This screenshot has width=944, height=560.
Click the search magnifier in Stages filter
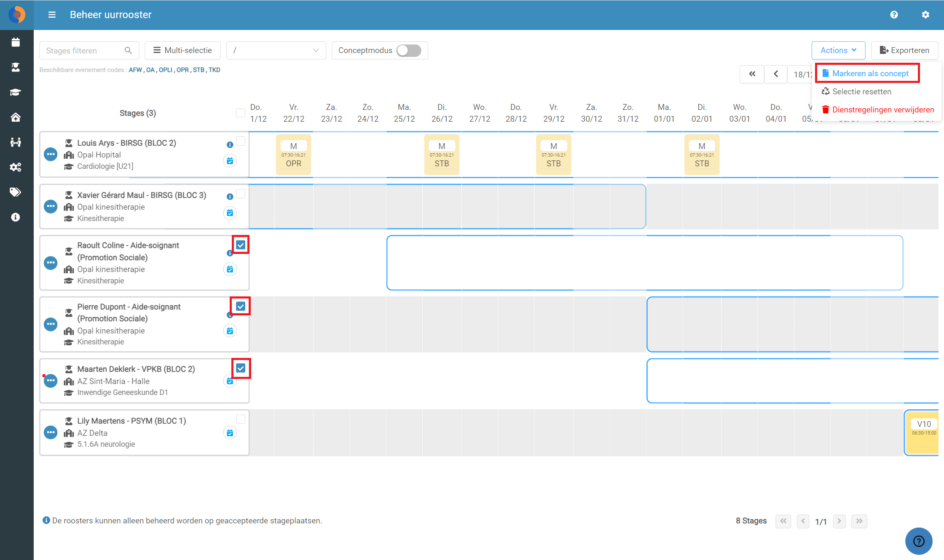tap(128, 51)
